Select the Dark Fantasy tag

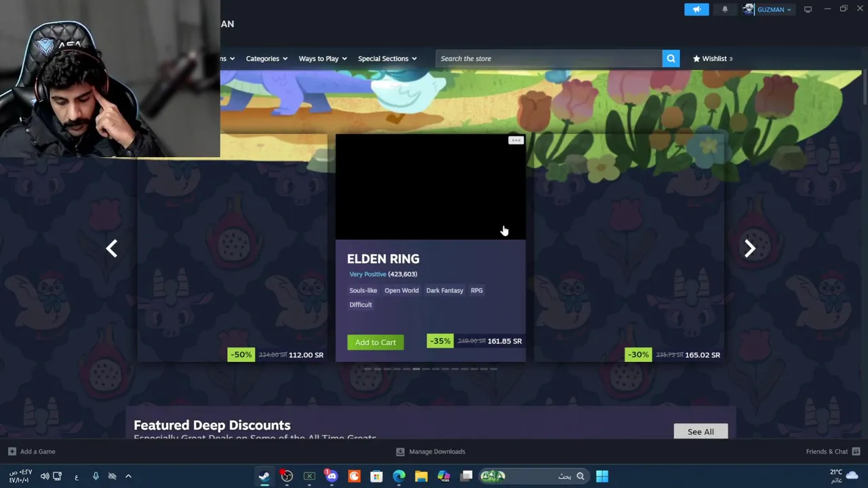tap(445, 290)
